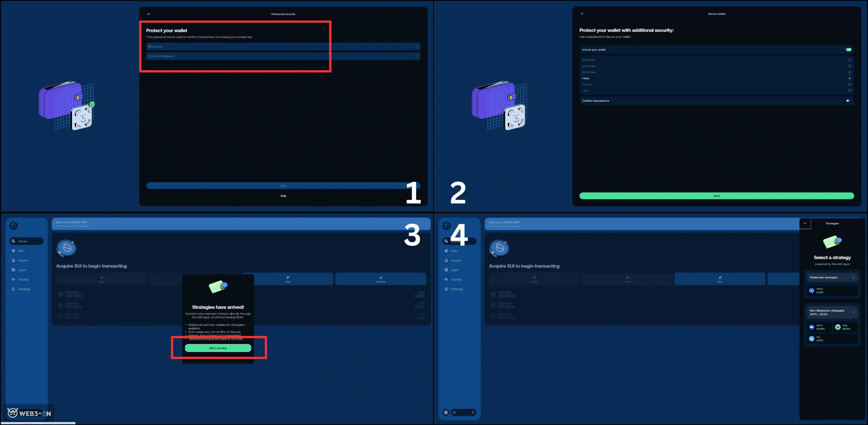Select SUI token strategy icon
Screen dimensions: 868x425
click(x=812, y=339)
